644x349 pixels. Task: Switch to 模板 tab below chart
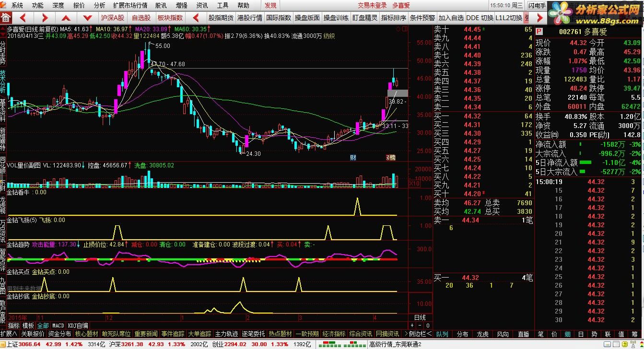pyautogui.click(x=28, y=326)
